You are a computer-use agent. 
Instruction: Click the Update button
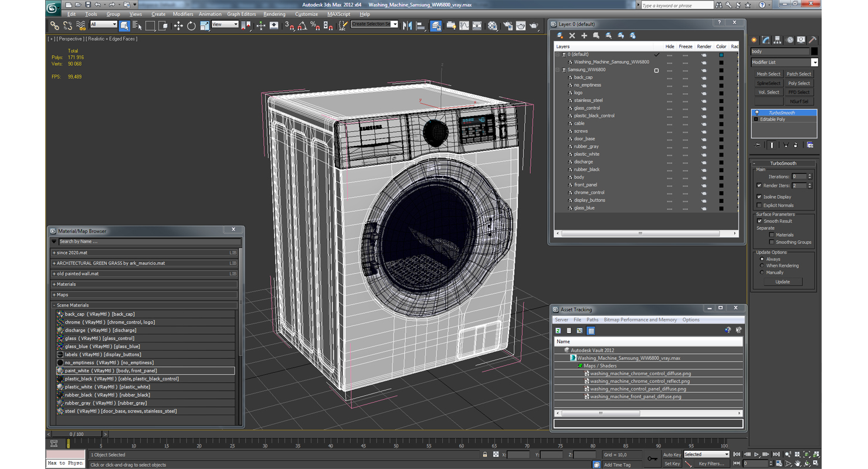point(782,282)
